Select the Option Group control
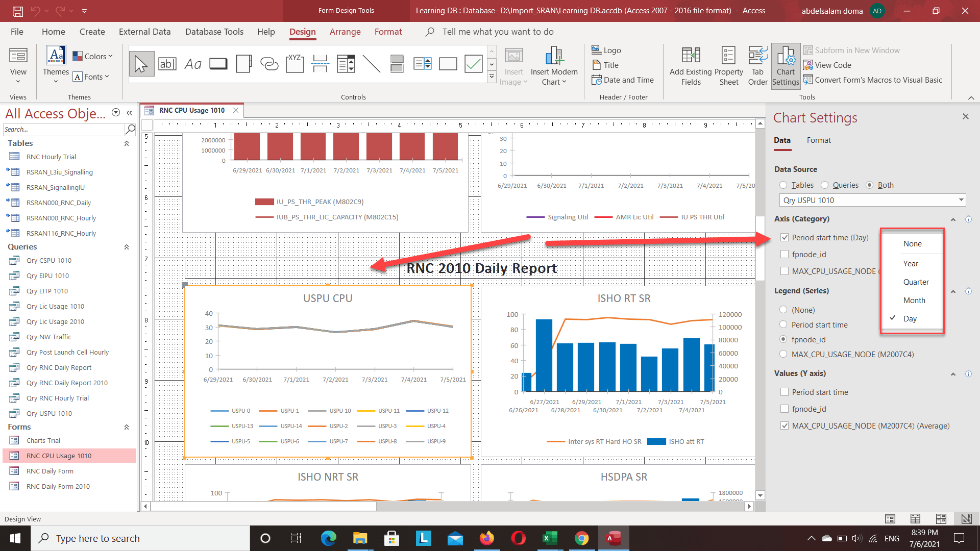The image size is (980, 551). tap(295, 64)
